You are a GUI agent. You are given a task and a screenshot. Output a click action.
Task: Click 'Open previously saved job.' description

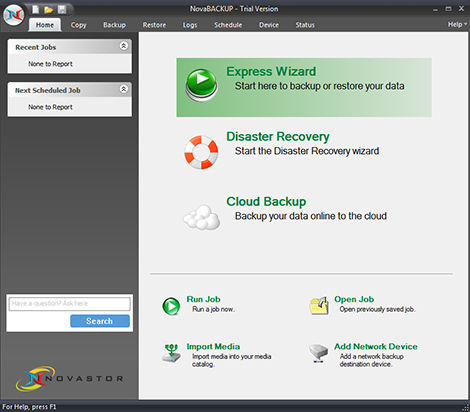[x=377, y=309]
